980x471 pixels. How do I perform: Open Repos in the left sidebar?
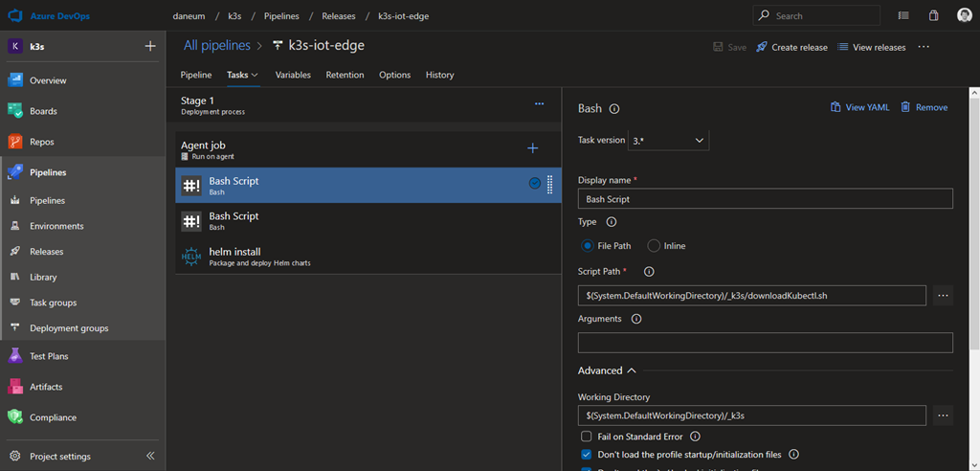point(43,142)
